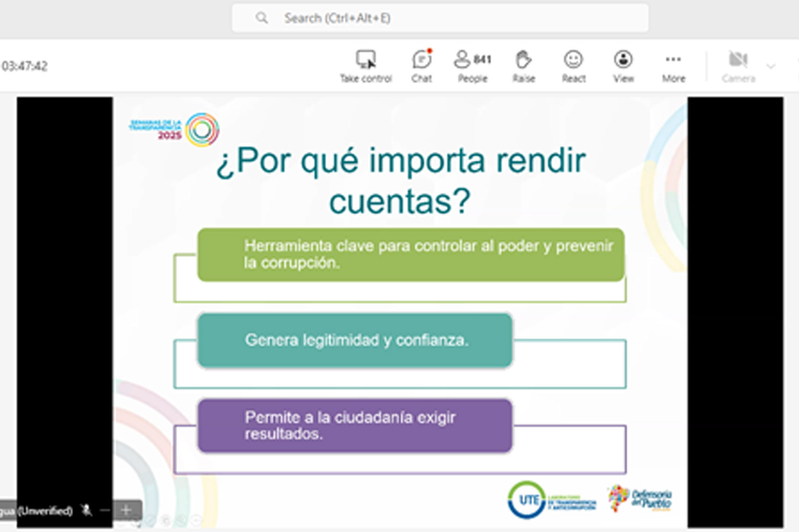Click the presenter name tag labeled (Unverified)
Image resolution: width=799 pixels, height=532 pixels.
36,511
